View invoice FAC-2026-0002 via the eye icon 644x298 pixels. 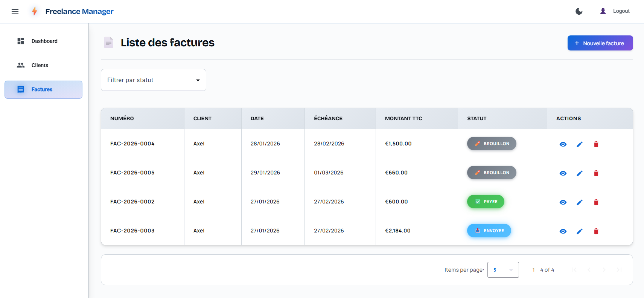(x=563, y=202)
